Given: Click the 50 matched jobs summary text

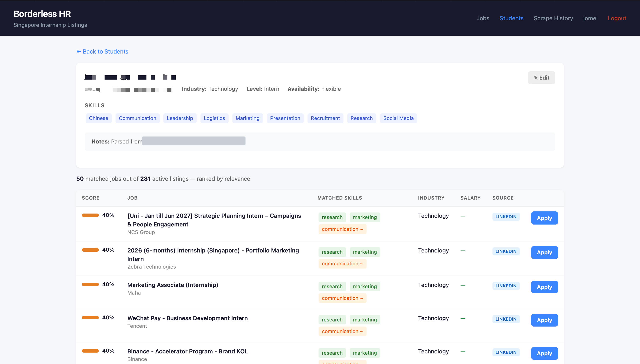Looking at the screenshot, I should pyautogui.click(x=163, y=179).
